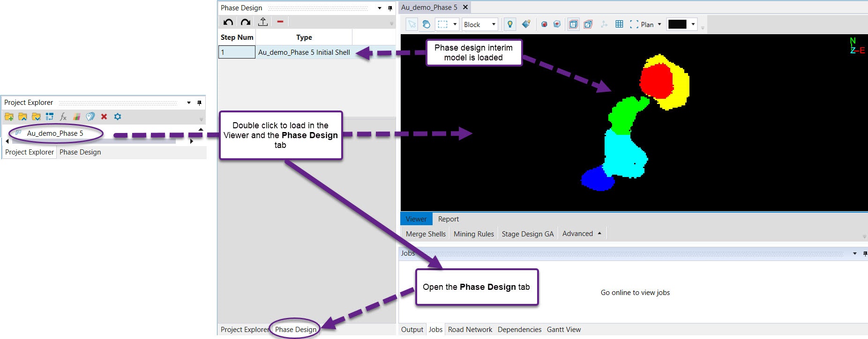Screen dimensions: 868x339
Task: Toggle pin on Phase Design panel header
Action: [x=390, y=8]
